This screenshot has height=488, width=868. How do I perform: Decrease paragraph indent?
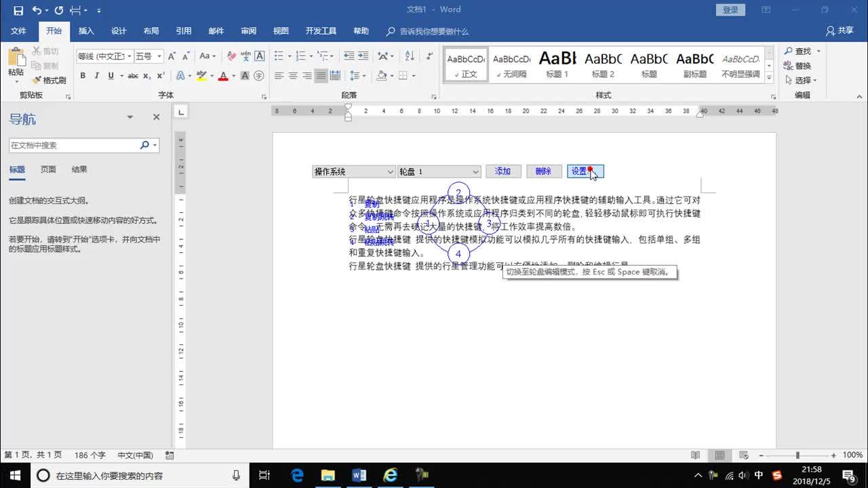pos(349,56)
